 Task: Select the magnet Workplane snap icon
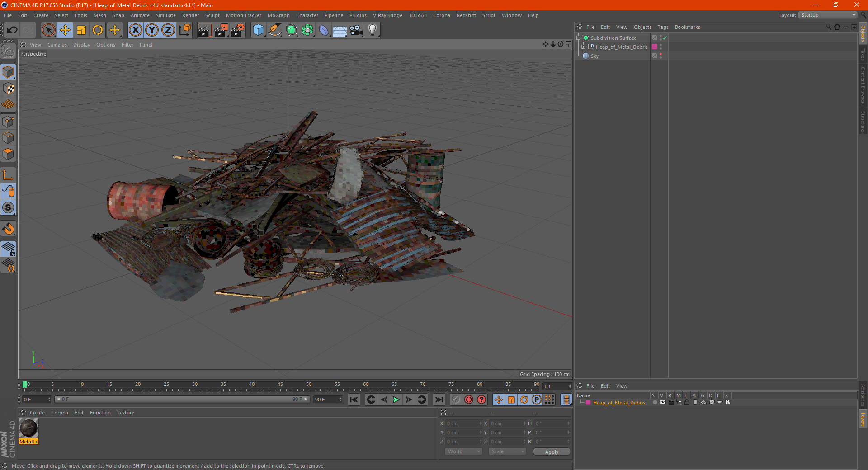(x=8, y=229)
